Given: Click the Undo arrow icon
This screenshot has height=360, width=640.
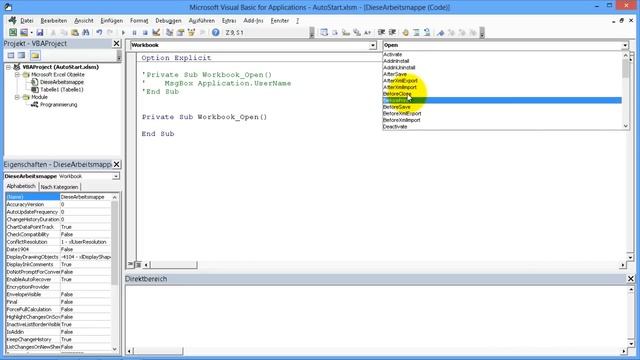Looking at the screenshot, I should [x=99, y=33].
